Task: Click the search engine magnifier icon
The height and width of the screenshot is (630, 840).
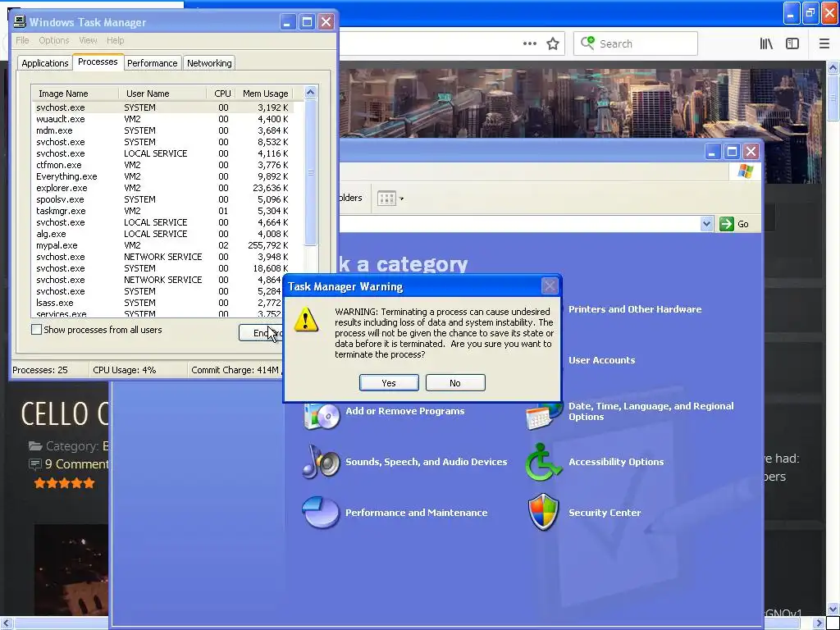Action: pos(587,43)
